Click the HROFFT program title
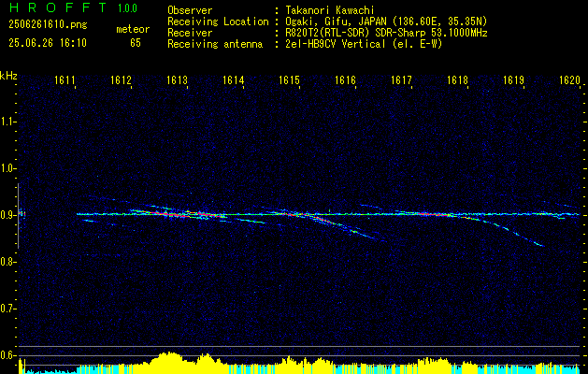 [x=59, y=7]
